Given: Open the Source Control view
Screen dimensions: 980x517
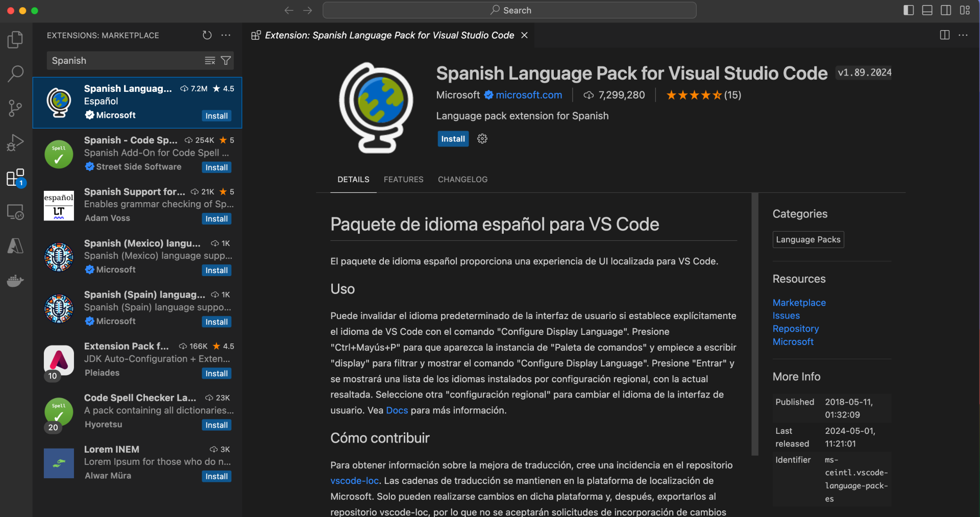Looking at the screenshot, I should point(15,108).
